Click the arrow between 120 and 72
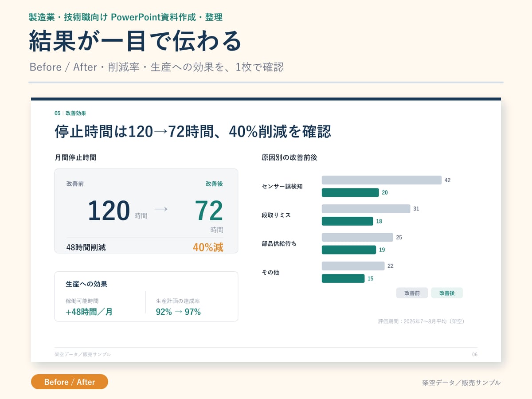This screenshot has width=532, height=399. (161, 208)
